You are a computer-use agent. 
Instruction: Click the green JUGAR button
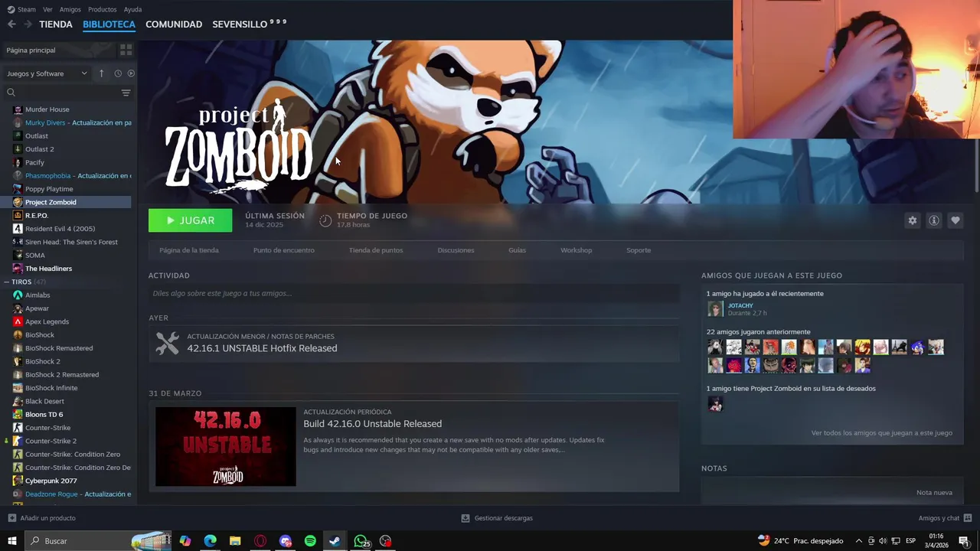(x=190, y=220)
